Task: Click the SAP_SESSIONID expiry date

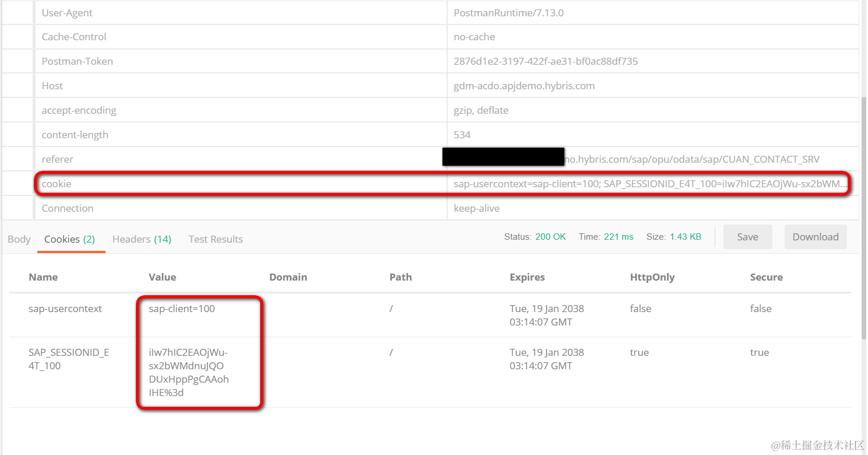Action: tap(547, 359)
